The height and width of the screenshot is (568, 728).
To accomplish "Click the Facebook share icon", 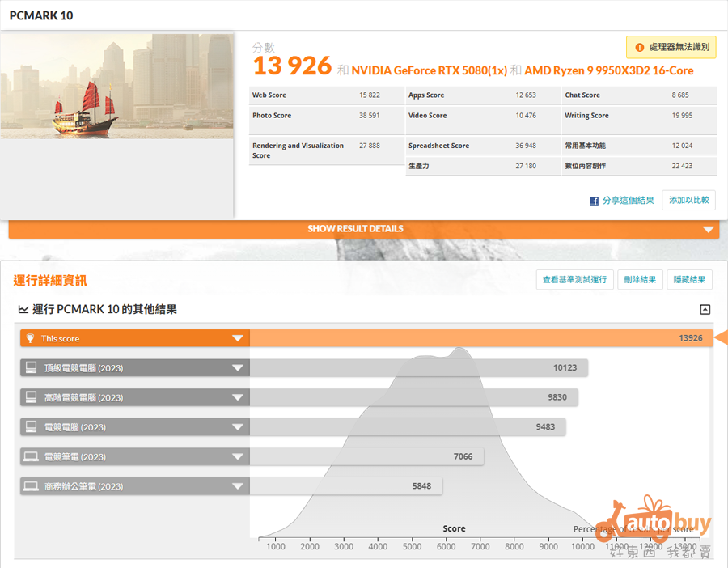I will 594,201.
